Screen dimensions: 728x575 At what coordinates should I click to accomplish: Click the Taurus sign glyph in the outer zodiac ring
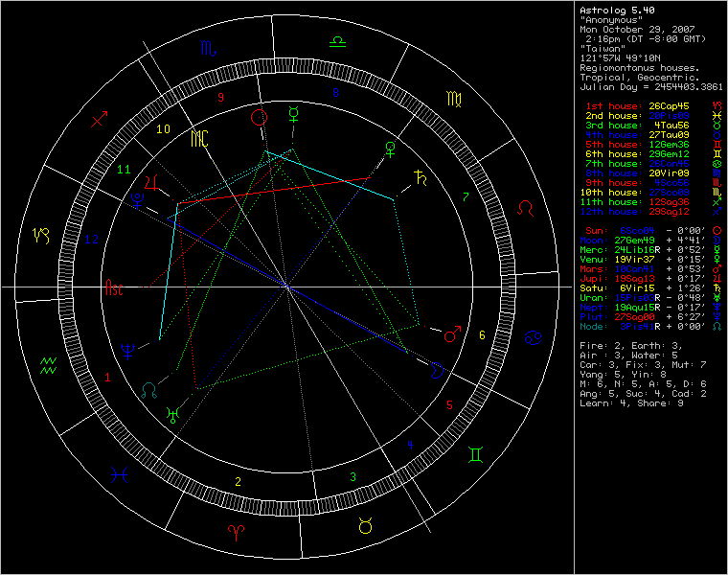(x=365, y=526)
